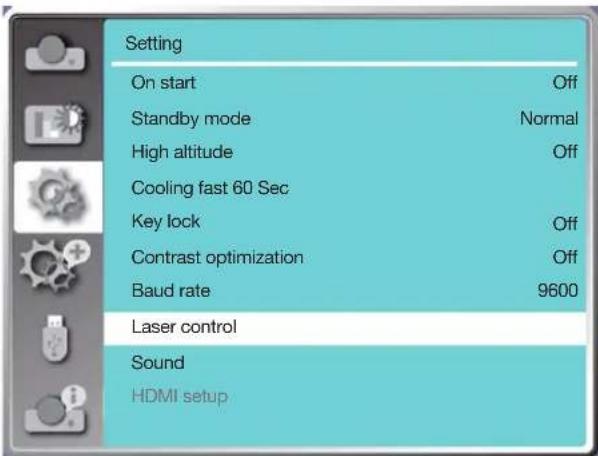Select Cooling fast 60 Sec item

[345, 188]
